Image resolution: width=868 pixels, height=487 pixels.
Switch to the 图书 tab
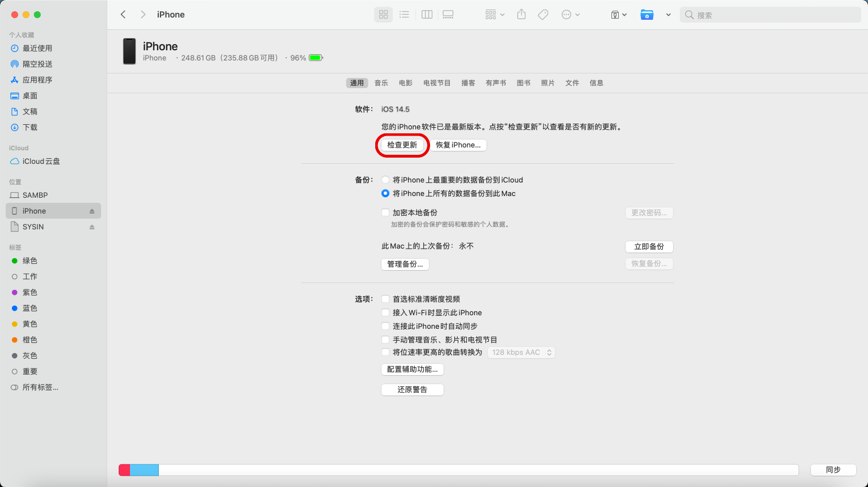pyautogui.click(x=524, y=83)
